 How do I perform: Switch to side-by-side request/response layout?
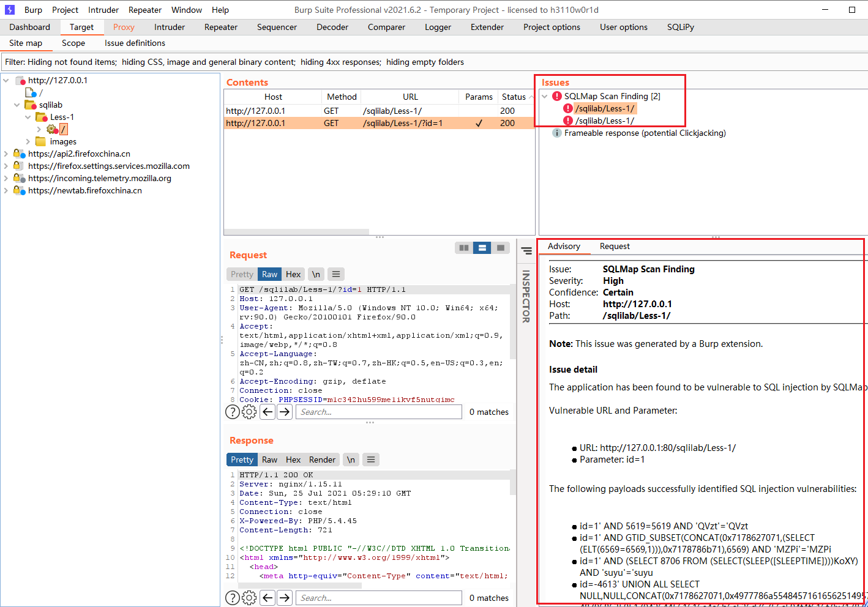coord(464,248)
